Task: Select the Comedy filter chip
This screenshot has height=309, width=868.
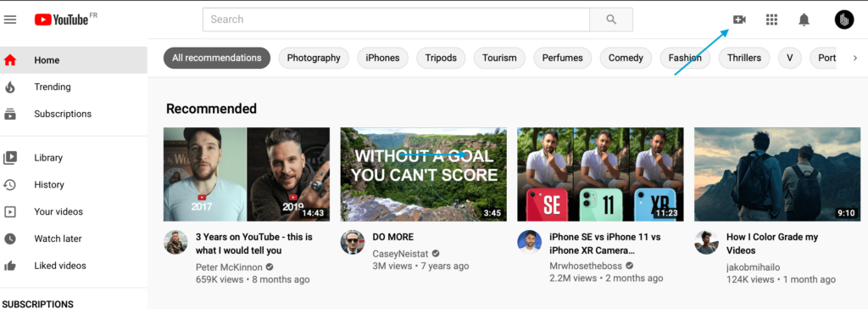Action: pos(626,58)
